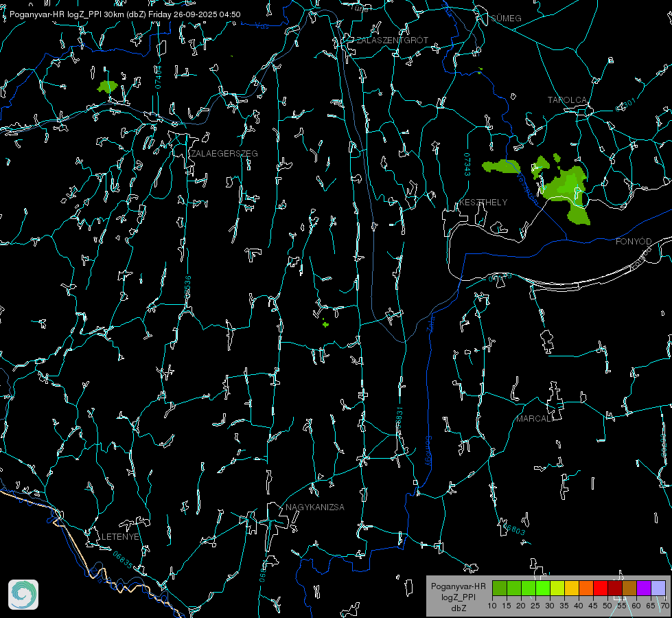Click the blue Somogy county label
The width and height of the screenshot is (672, 618).
click(428, 451)
